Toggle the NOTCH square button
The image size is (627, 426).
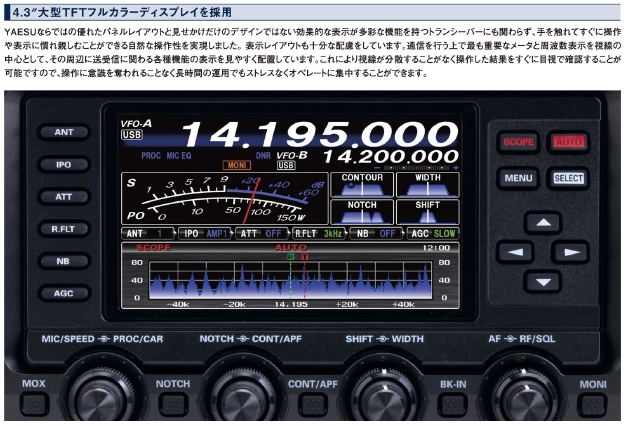[x=173, y=404]
